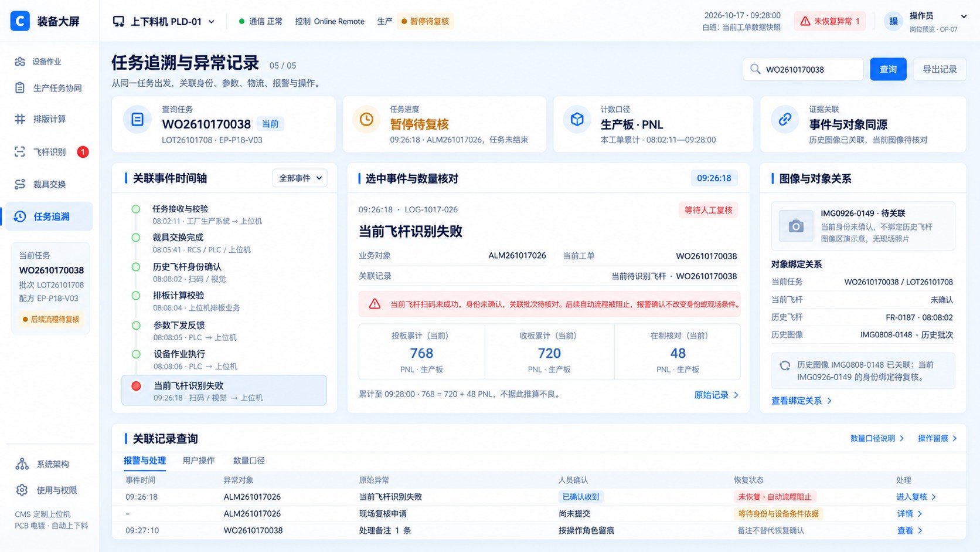Open 查看绑定关系 link
The height and width of the screenshot is (552, 980).
pos(801,401)
